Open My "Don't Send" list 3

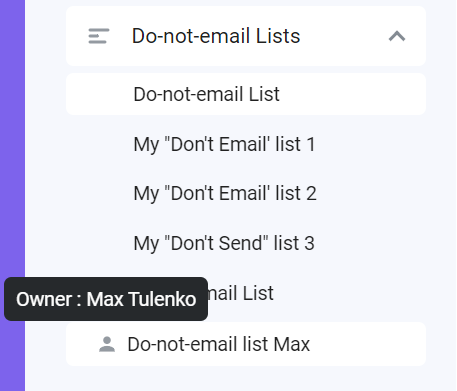(224, 243)
